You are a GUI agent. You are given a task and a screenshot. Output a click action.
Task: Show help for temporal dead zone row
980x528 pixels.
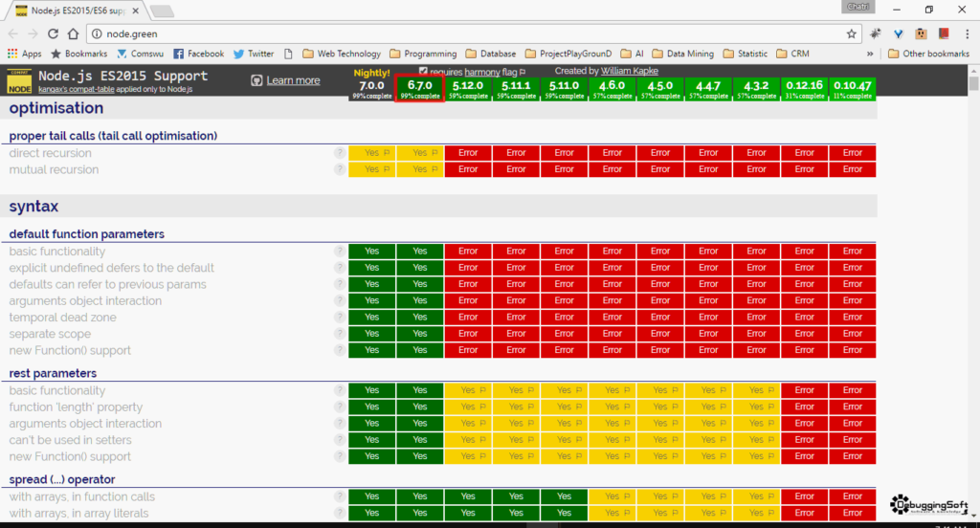point(340,317)
